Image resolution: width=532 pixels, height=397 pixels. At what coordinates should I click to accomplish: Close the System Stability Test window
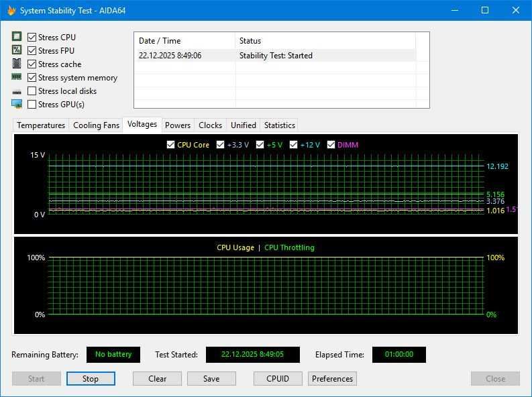pyautogui.click(x=516, y=10)
